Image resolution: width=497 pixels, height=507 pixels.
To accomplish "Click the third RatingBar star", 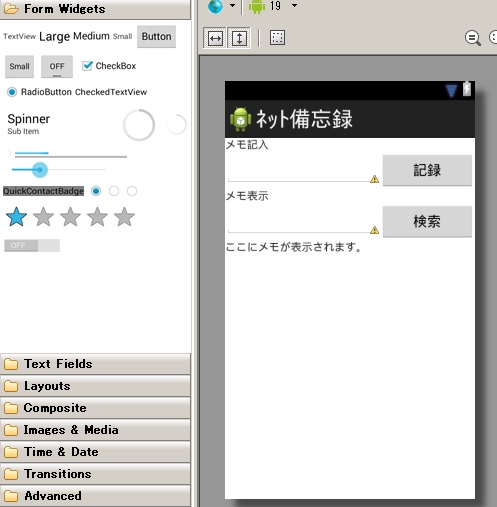I will 70,217.
